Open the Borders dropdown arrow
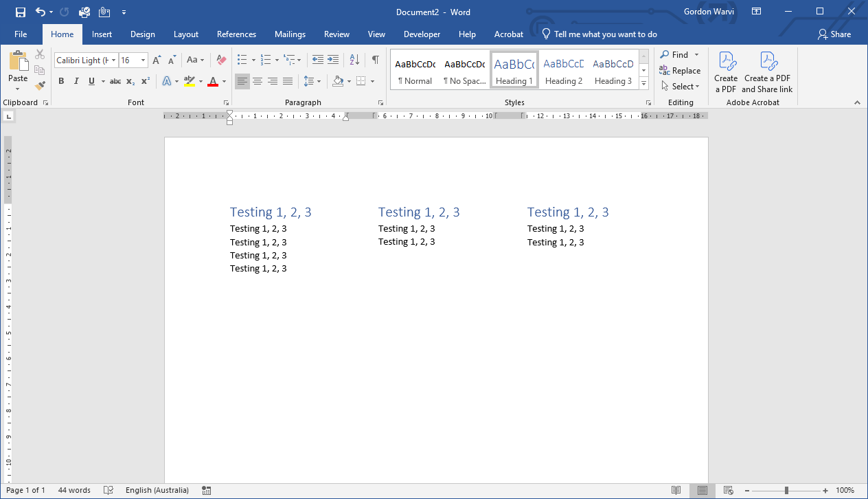The width and height of the screenshot is (868, 499). tap(373, 81)
